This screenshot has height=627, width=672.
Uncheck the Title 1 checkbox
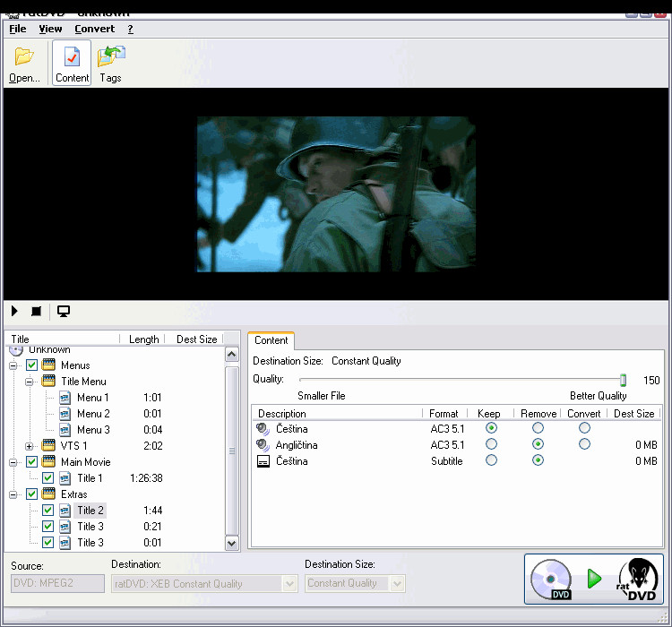coord(48,477)
